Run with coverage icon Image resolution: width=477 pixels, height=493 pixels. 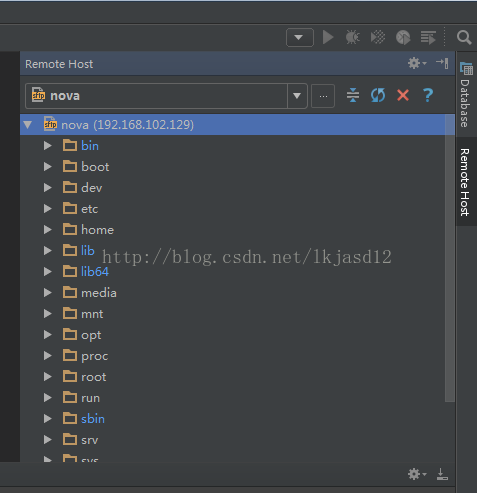[x=378, y=37]
